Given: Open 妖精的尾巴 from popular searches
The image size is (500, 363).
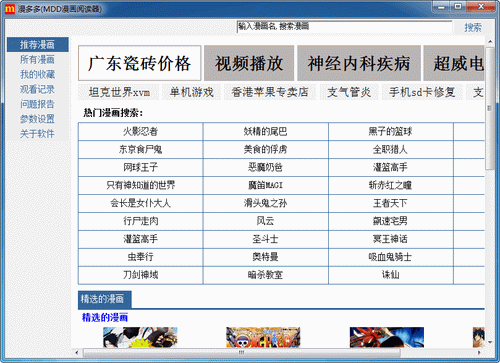Looking at the screenshot, I should click(265, 131).
